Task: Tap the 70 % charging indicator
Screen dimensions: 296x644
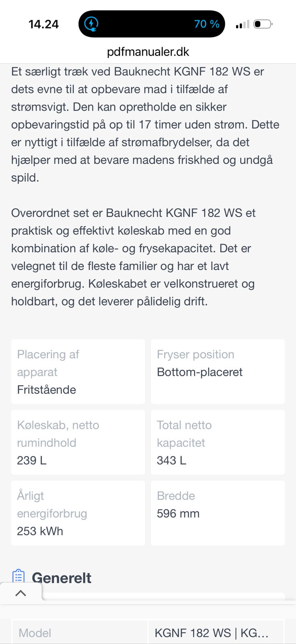Action: (207, 24)
